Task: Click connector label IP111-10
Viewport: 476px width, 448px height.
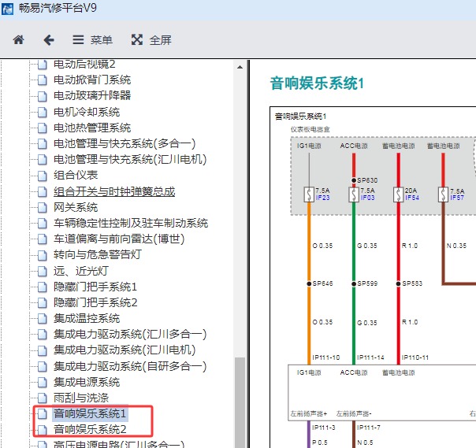Action: tap(326, 357)
